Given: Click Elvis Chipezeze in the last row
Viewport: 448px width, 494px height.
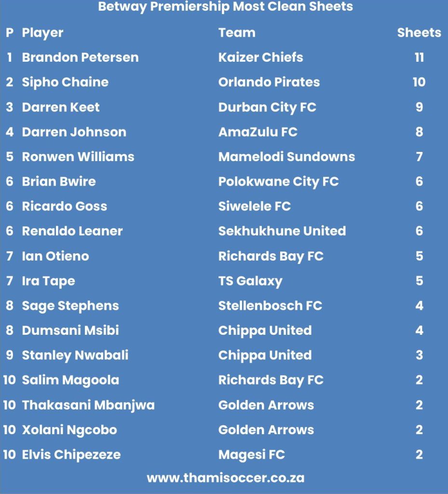Looking at the screenshot, I should [71, 454].
